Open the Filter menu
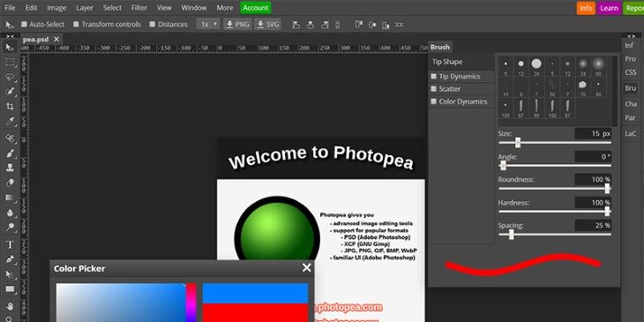The height and width of the screenshot is (322, 644). [139, 8]
